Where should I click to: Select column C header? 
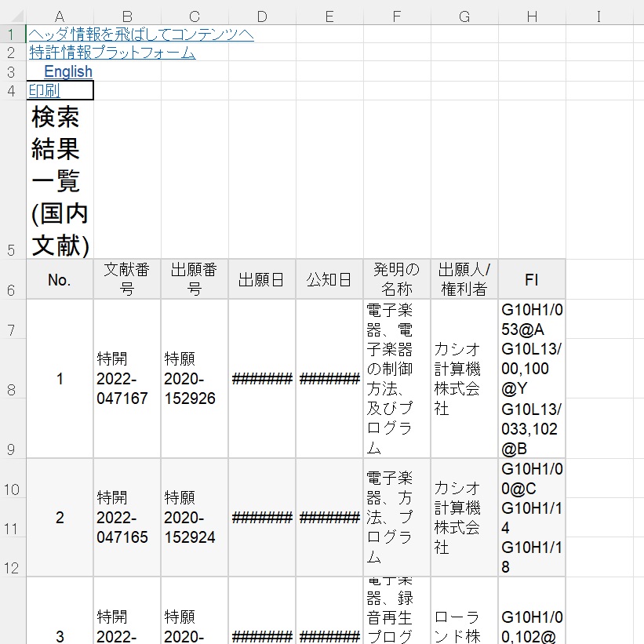click(x=195, y=16)
